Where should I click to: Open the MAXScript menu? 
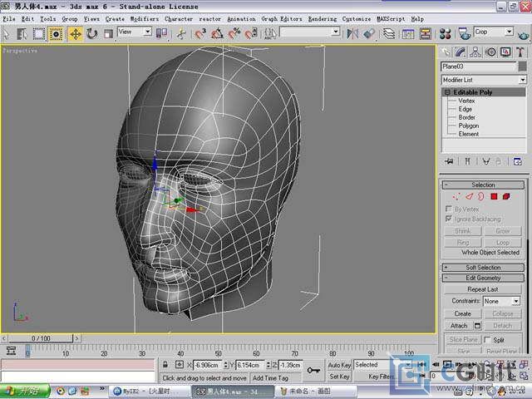click(x=391, y=19)
